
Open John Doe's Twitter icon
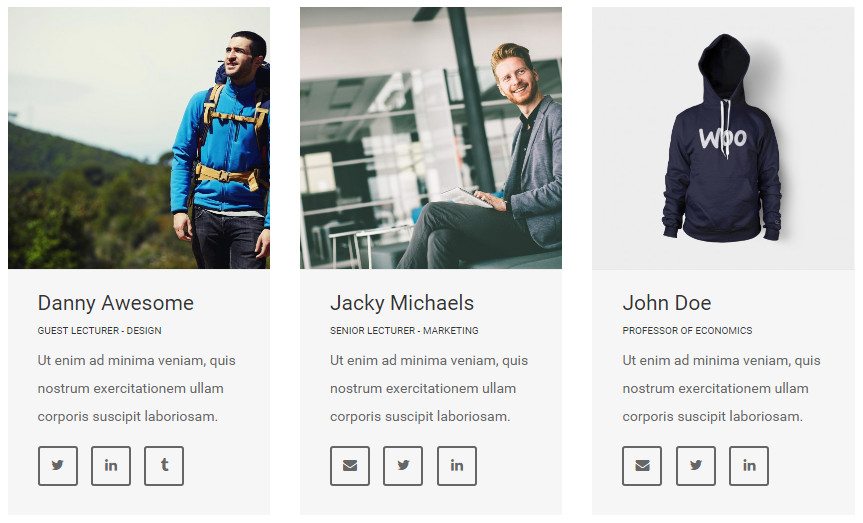click(x=696, y=466)
